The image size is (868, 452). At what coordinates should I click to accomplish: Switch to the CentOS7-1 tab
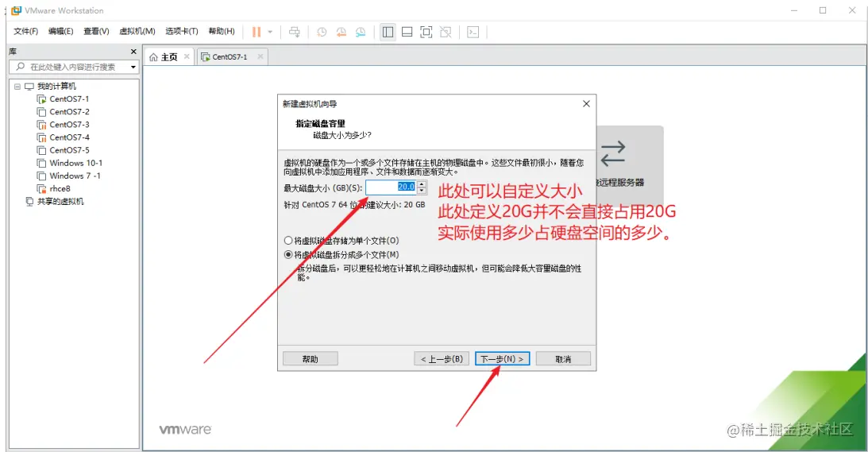pos(230,57)
